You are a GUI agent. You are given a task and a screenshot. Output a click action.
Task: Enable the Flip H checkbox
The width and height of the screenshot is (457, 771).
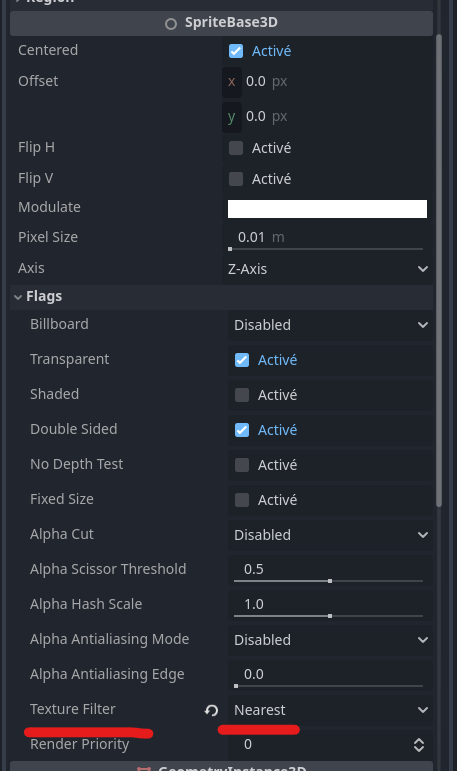coord(236,148)
